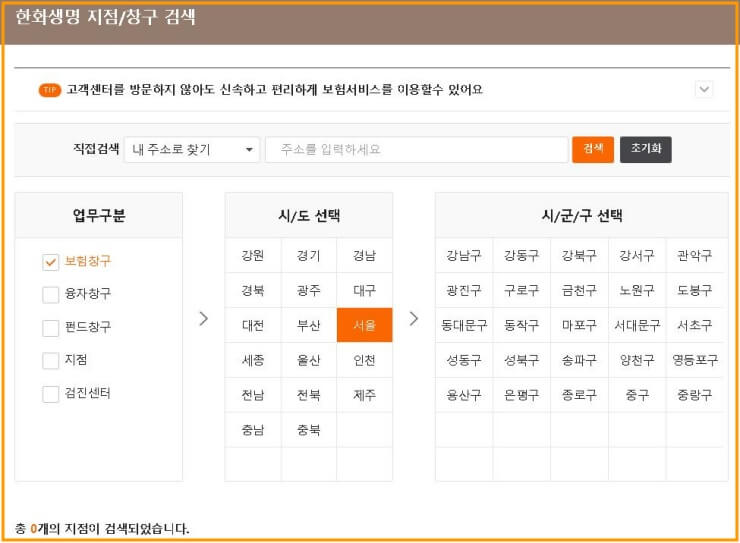Choose 양천구 district
The image size is (740, 543).
click(637, 360)
